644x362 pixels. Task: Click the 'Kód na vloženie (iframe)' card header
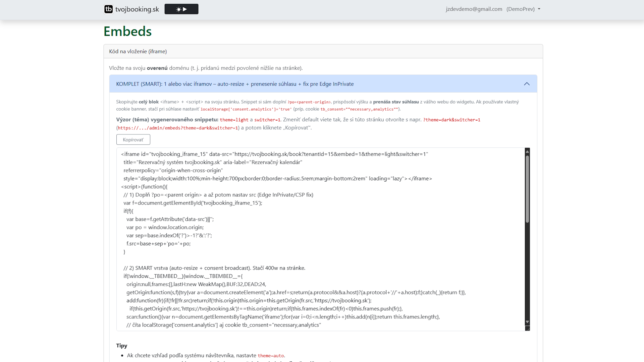click(138, 51)
